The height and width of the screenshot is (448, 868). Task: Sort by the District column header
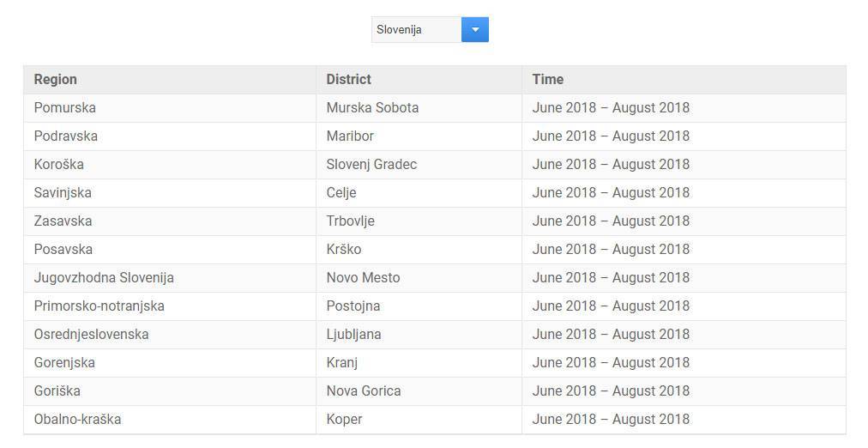[x=348, y=80]
